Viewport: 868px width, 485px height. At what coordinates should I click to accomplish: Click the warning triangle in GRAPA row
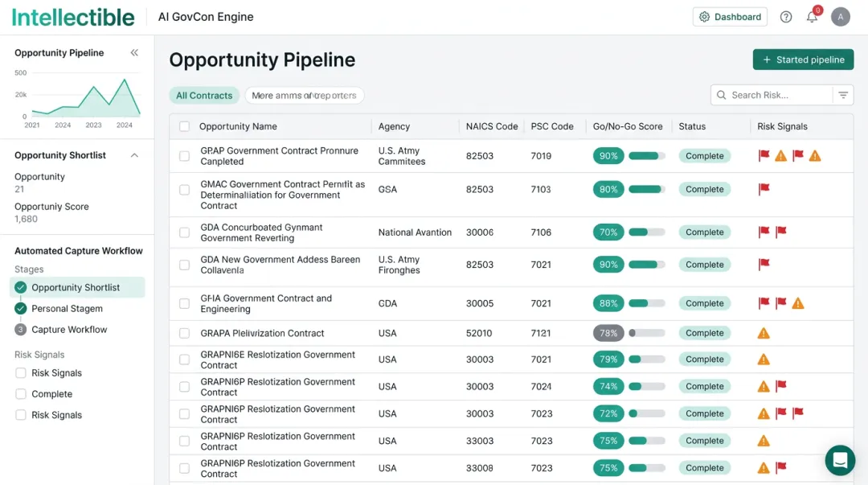point(764,333)
